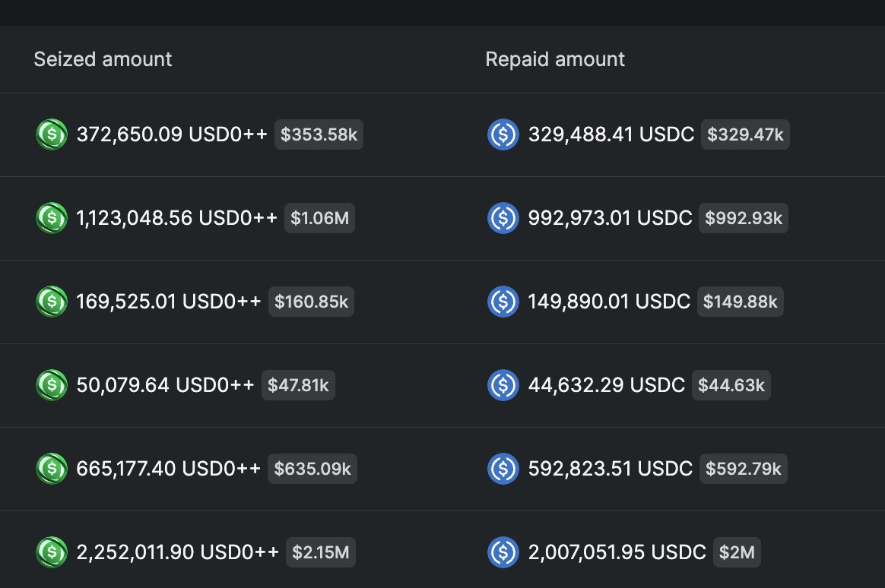
Task: Click the $2.15M value badge
Action: click(321, 552)
